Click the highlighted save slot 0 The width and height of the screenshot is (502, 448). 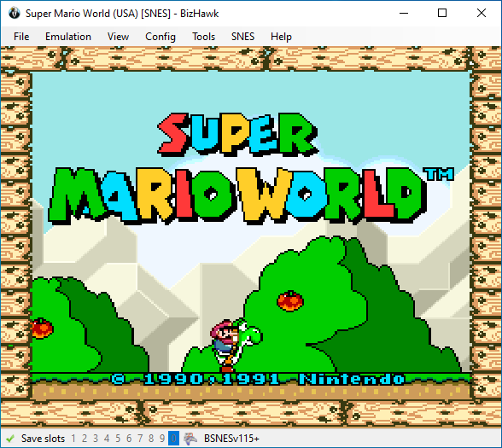pos(173,438)
